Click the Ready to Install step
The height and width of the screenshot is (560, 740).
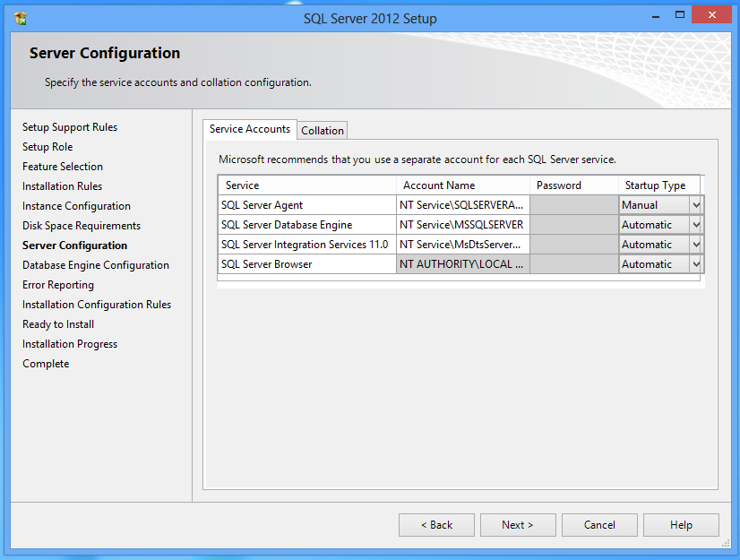pos(58,324)
